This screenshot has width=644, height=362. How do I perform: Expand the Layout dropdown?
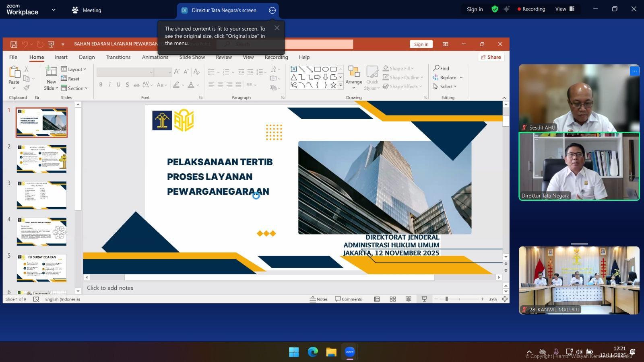(74, 69)
